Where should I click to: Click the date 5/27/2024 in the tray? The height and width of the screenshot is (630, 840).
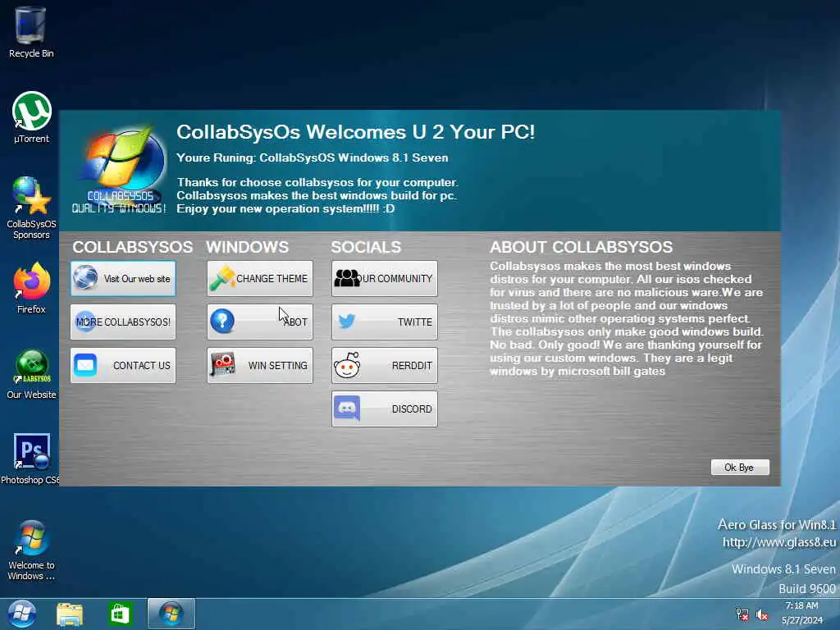pos(801,620)
